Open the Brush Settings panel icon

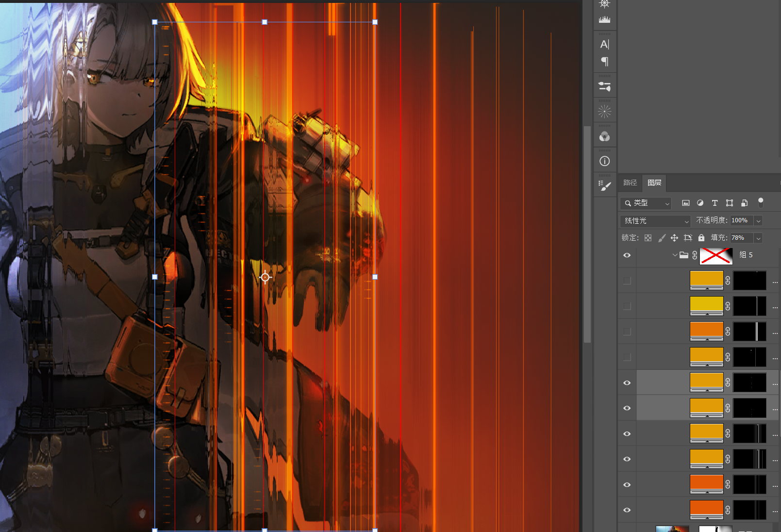coord(604,186)
